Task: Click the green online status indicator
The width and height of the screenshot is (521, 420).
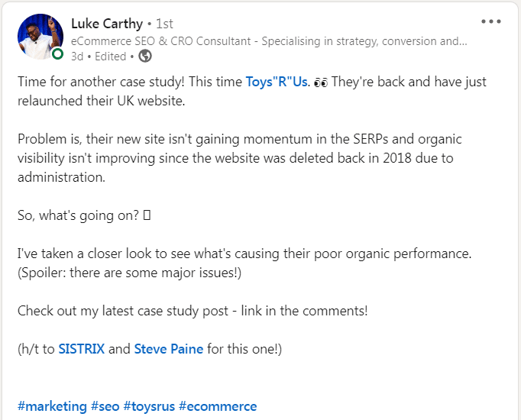Action: click(57, 53)
